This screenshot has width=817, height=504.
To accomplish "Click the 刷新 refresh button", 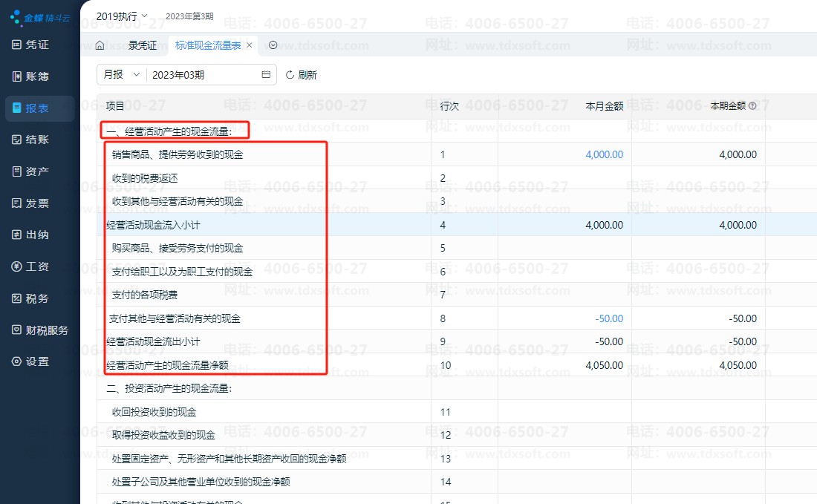I will click(301, 75).
